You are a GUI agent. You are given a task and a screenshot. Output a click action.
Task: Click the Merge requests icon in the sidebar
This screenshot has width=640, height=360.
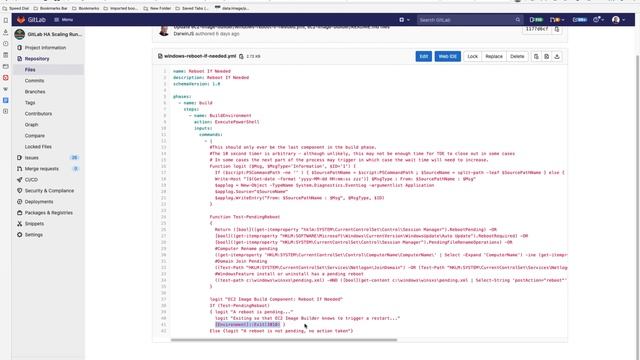pos(19,169)
